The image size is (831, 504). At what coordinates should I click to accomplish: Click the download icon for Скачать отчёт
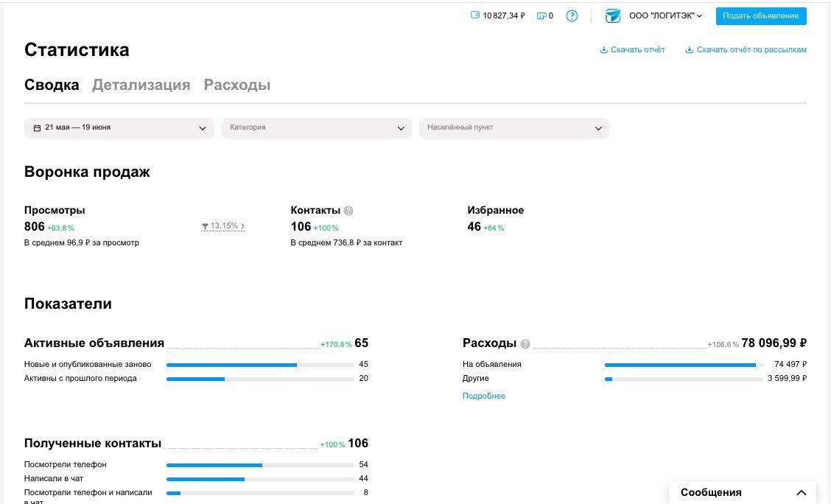coord(603,50)
